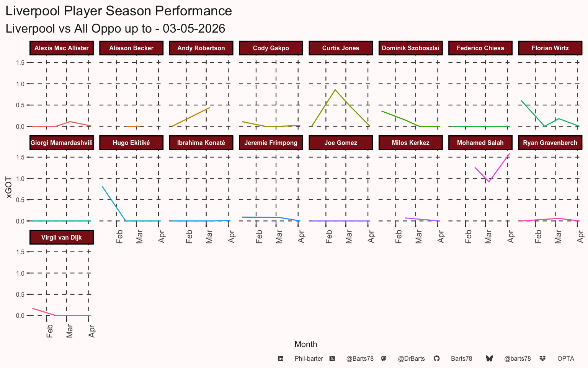Click the Dropbox icon beside OPTA

(542, 358)
